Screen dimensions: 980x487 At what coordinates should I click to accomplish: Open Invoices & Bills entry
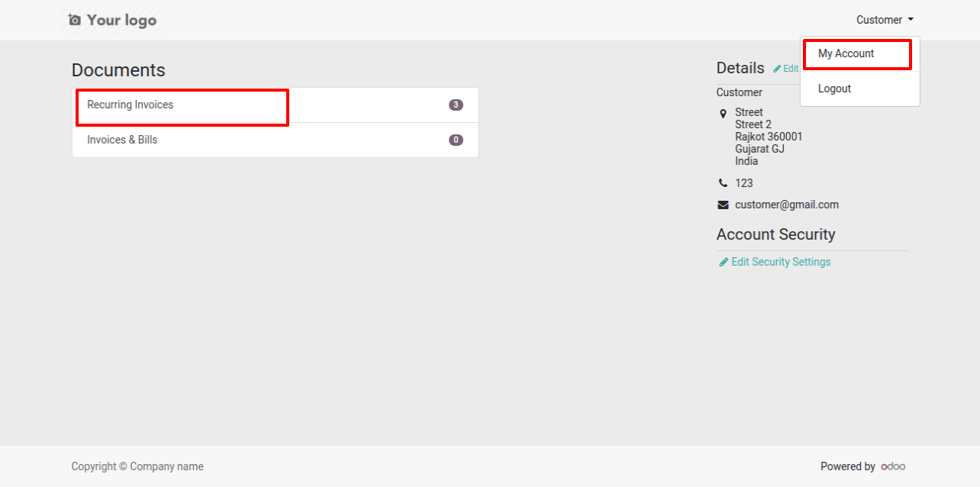(276, 140)
